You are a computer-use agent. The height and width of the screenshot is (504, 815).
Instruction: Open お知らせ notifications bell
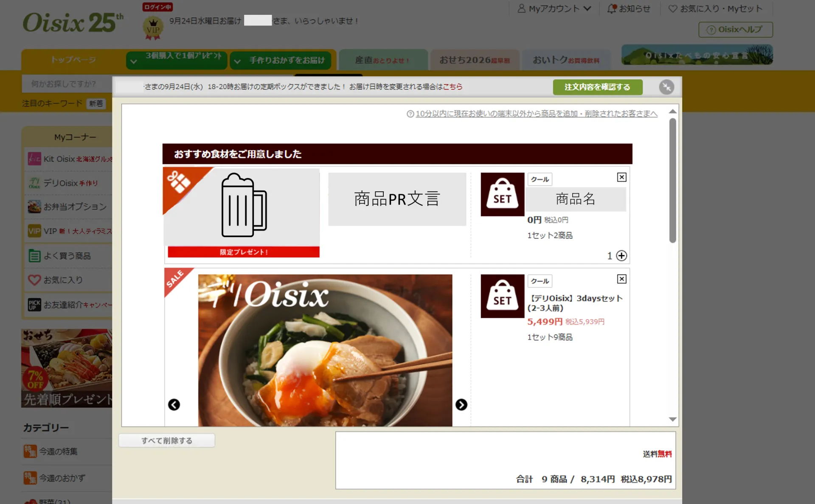pos(629,8)
